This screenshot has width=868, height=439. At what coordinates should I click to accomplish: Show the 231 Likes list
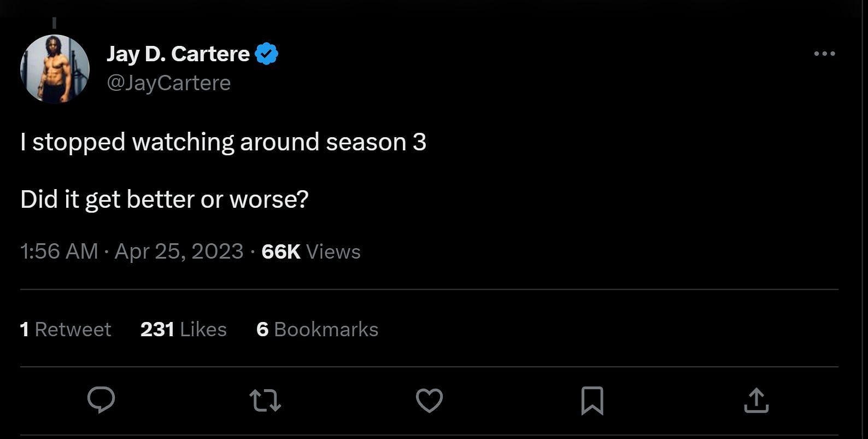coord(183,329)
